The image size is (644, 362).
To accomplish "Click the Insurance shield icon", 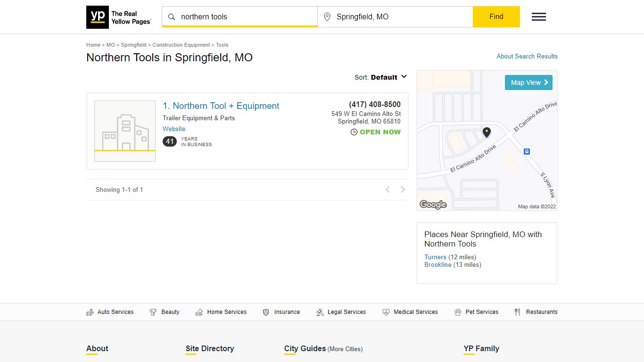I will [x=266, y=312].
